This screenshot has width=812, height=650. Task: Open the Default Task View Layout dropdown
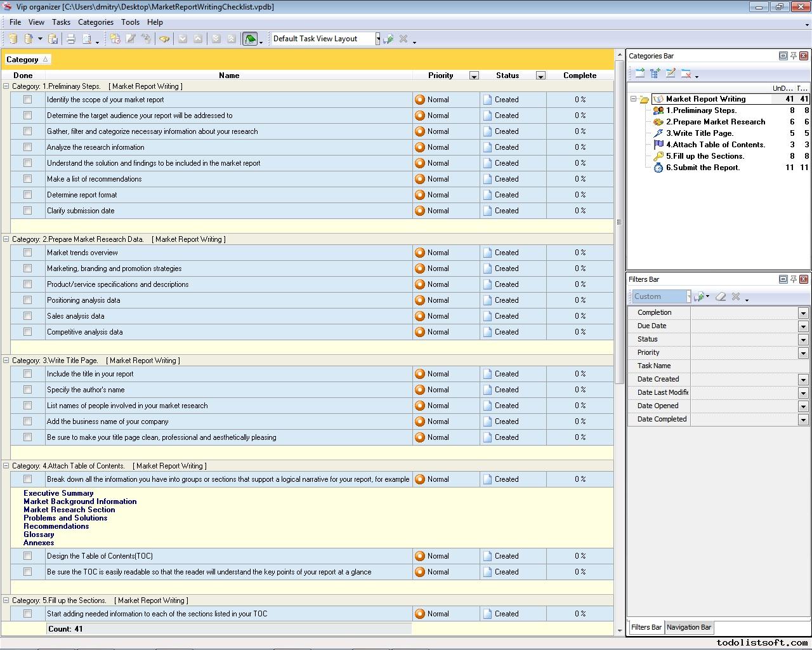(377, 39)
